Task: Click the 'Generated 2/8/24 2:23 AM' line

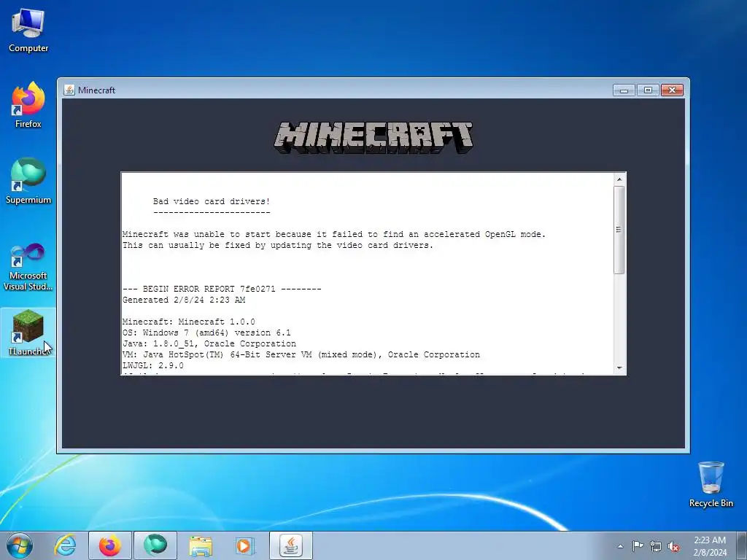Action: (184, 300)
